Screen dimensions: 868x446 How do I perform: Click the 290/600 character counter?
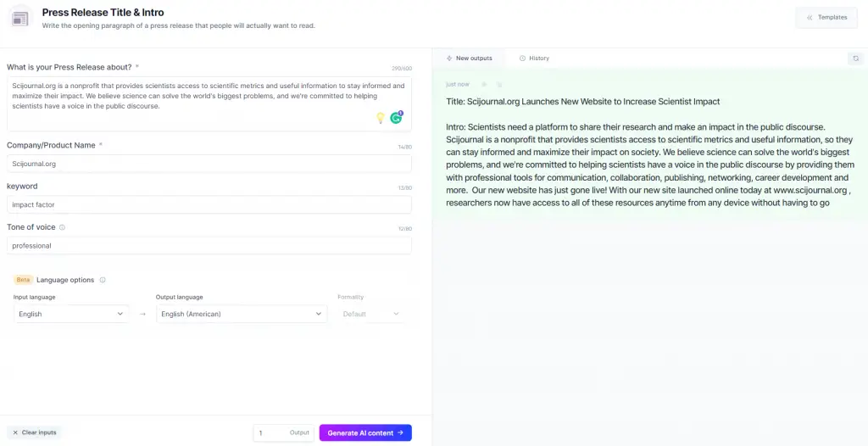(402, 69)
